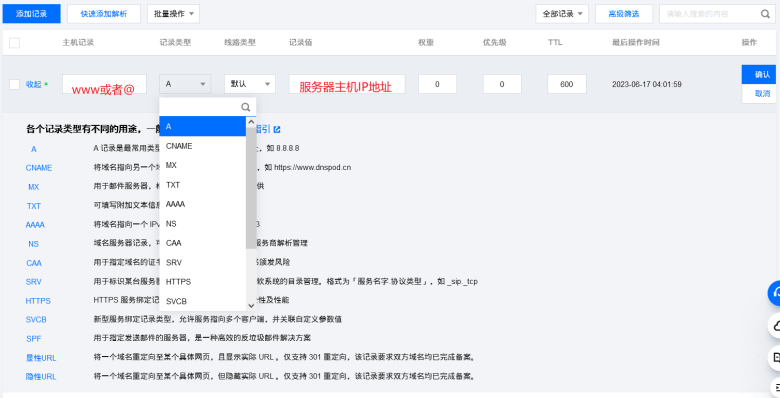
Task: Select A in the record type list
Action: pos(202,126)
